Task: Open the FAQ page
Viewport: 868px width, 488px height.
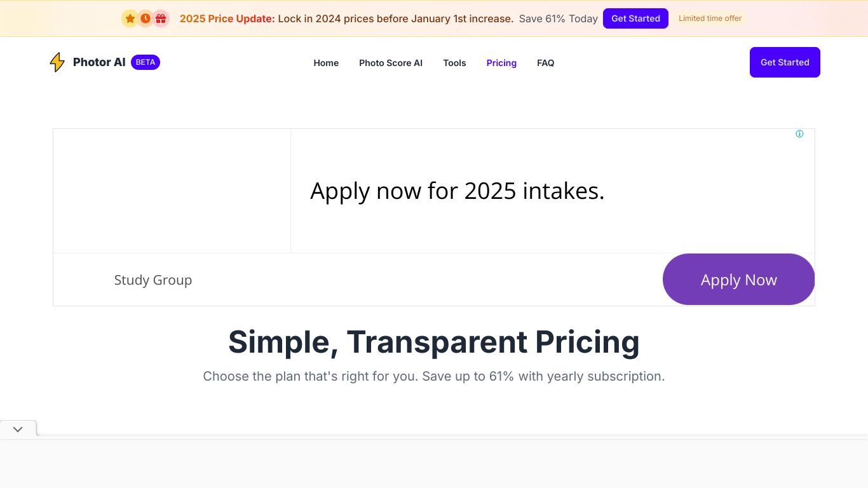Action: (x=545, y=63)
